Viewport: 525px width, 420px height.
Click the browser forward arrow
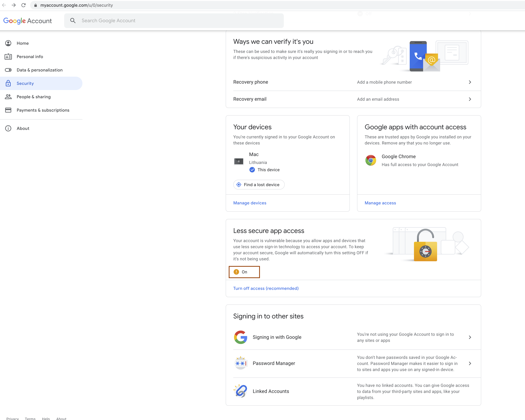[x=14, y=5]
